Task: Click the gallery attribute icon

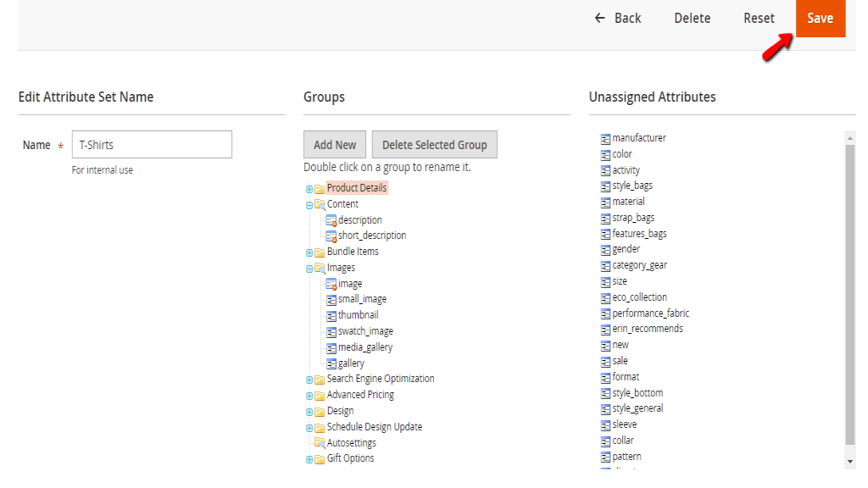Action: (331, 364)
